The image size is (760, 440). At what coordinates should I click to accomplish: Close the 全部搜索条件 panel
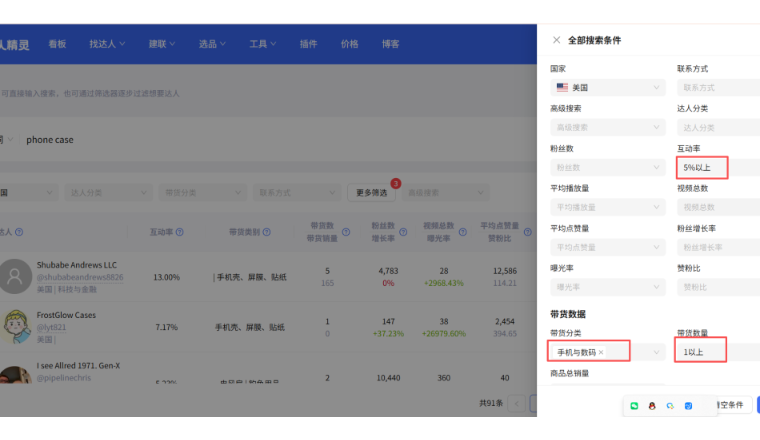tap(556, 40)
